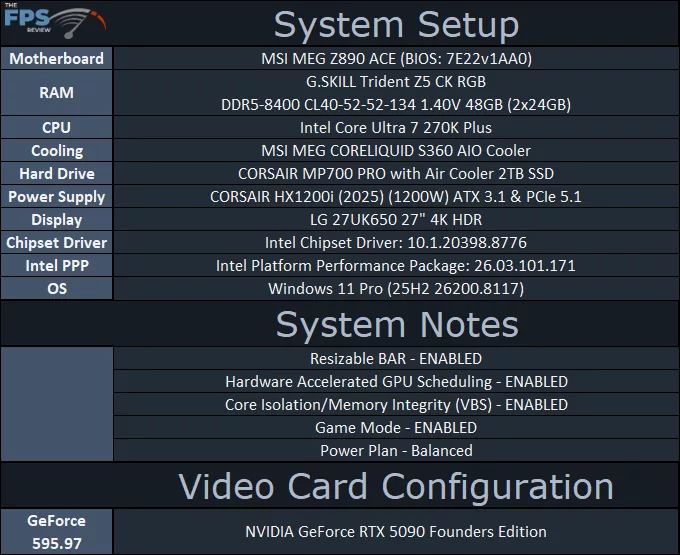The height and width of the screenshot is (555, 680).
Task: Click Power Plan - Balanced row
Action: 396,451
